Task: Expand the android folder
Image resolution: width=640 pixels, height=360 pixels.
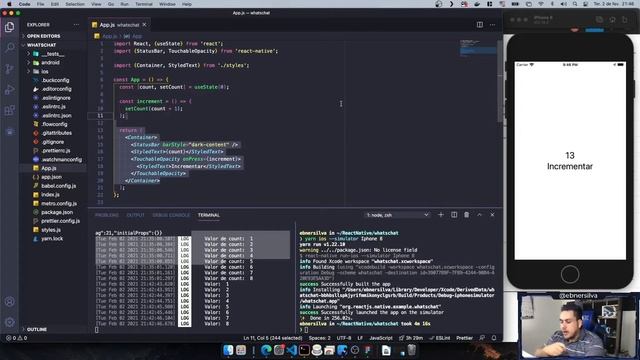Action: [x=50, y=63]
